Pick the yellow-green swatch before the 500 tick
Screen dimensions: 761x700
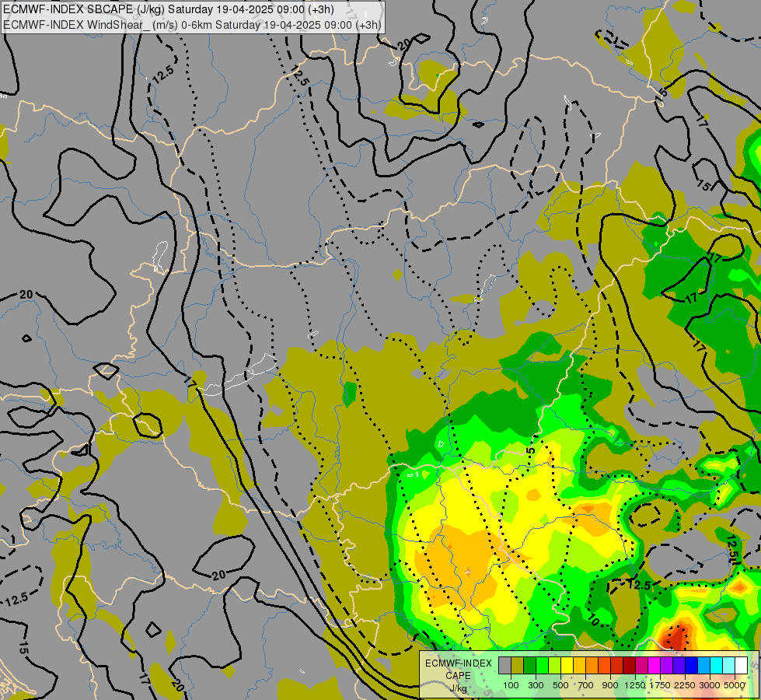(554, 666)
